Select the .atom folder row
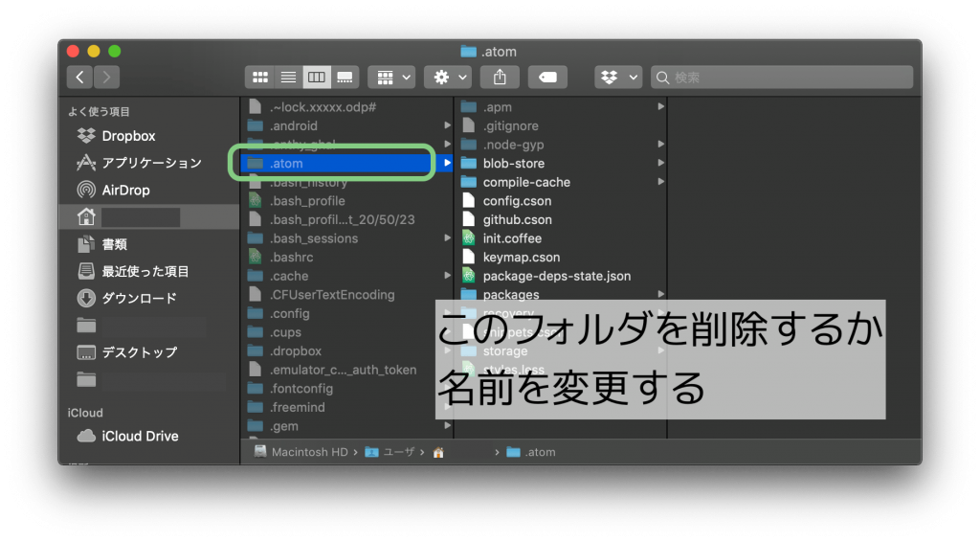 (x=346, y=163)
